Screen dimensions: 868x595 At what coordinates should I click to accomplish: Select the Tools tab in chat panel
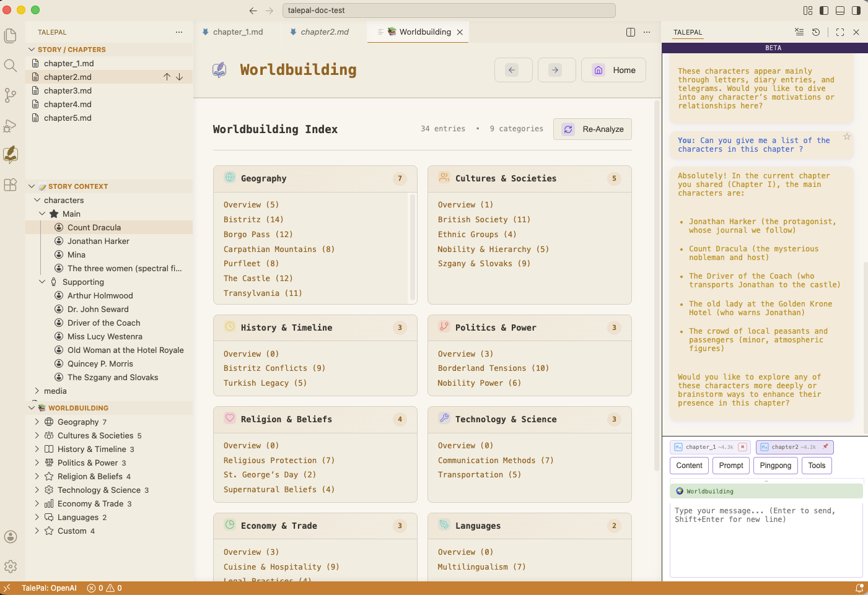click(817, 466)
